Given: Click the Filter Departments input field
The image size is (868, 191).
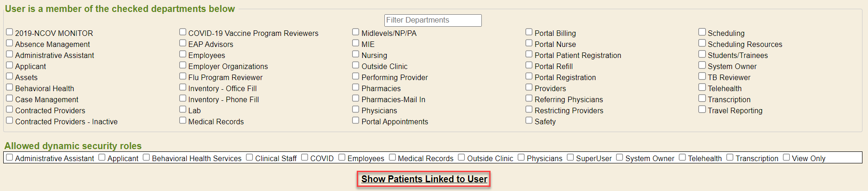Looking at the screenshot, I should (433, 20).
